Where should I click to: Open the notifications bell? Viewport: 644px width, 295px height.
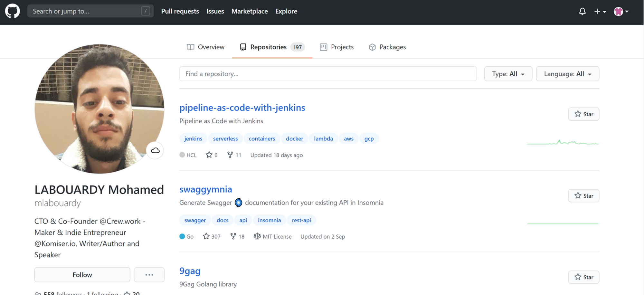tap(582, 12)
